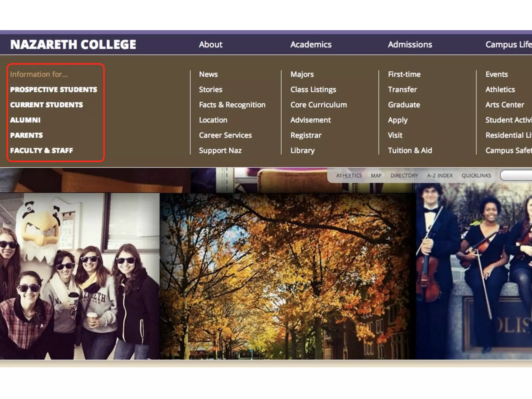Click Directory in utility bar

coord(404,176)
